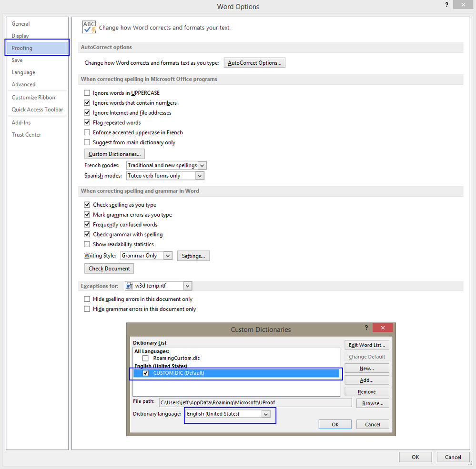This screenshot has width=476, height=469.
Task: Open Quick Access Toolbar settings
Action: [37, 110]
